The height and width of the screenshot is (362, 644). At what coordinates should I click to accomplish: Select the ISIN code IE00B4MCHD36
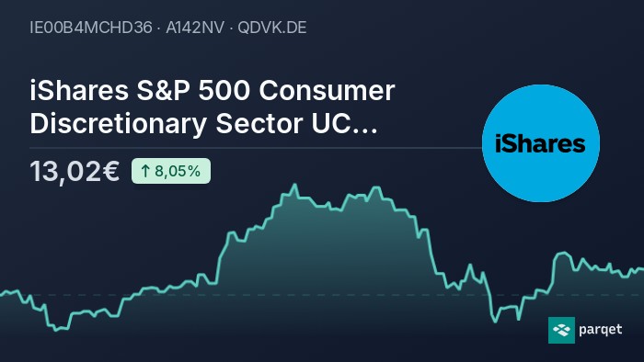point(91,28)
